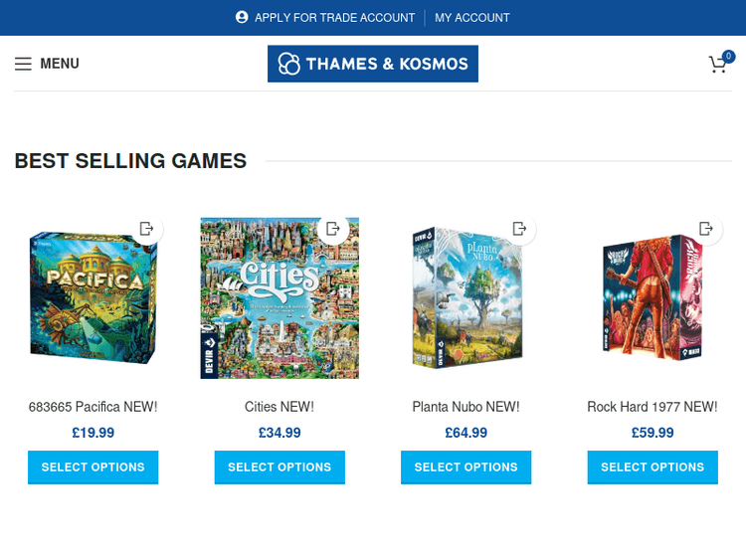
Task: Open the Cities game cover image
Action: (x=280, y=298)
